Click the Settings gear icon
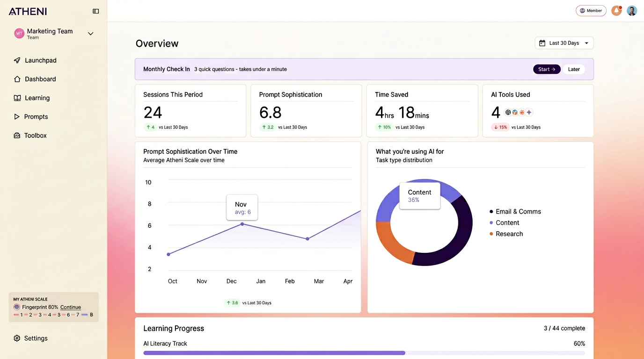The height and width of the screenshot is (359, 644). point(17,338)
